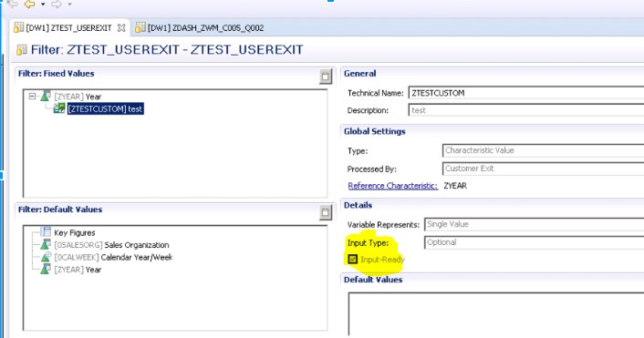
Task: Switch to the ZDASH_ZWM_C005_Q002 tab
Action: pos(205,28)
